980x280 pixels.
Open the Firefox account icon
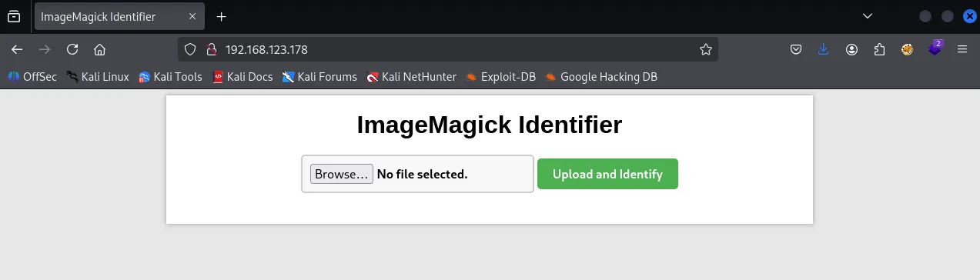pyautogui.click(x=851, y=49)
